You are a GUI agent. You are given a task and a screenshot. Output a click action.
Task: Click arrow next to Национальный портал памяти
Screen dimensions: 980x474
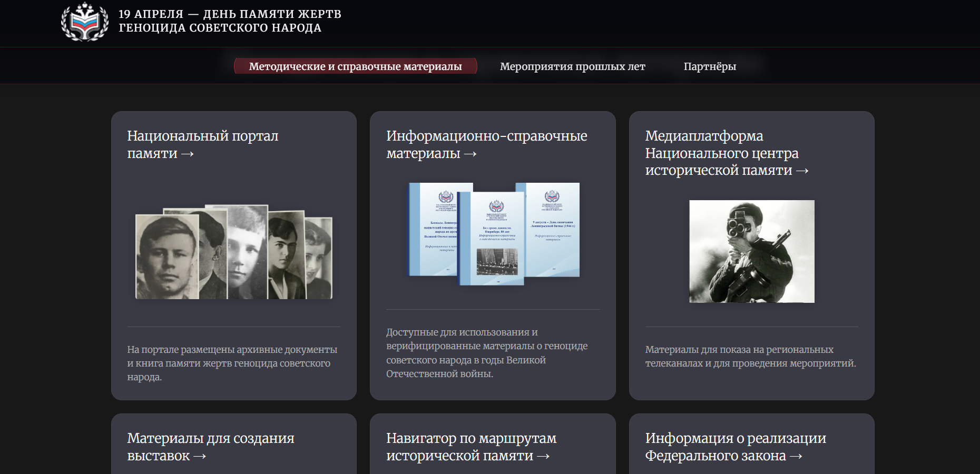tap(188, 154)
